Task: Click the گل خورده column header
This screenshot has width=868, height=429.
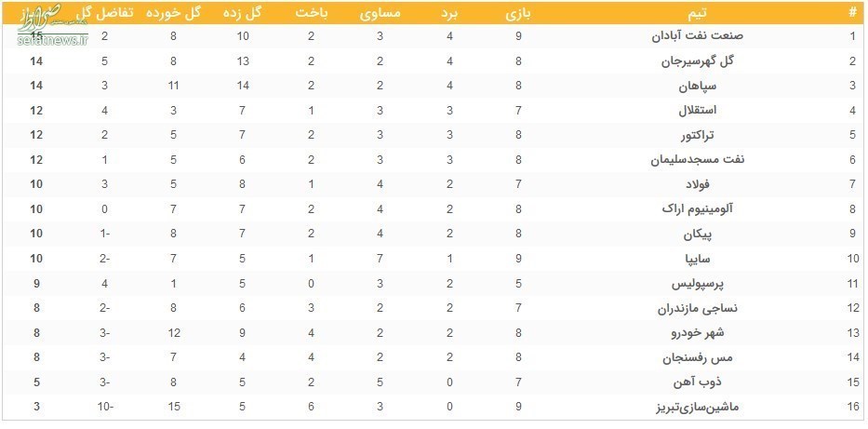Action: pyautogui.click(x=173, y=14)
